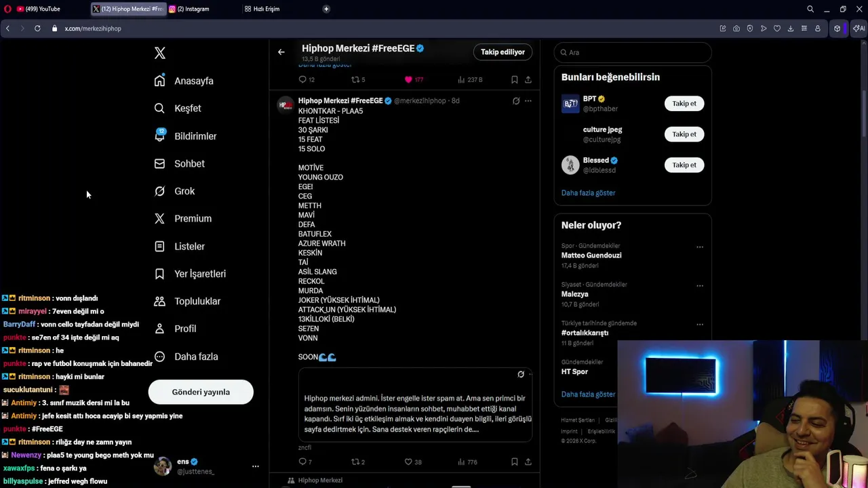
Task: Open Bildirimler notifications
Action: coord(185,136)
